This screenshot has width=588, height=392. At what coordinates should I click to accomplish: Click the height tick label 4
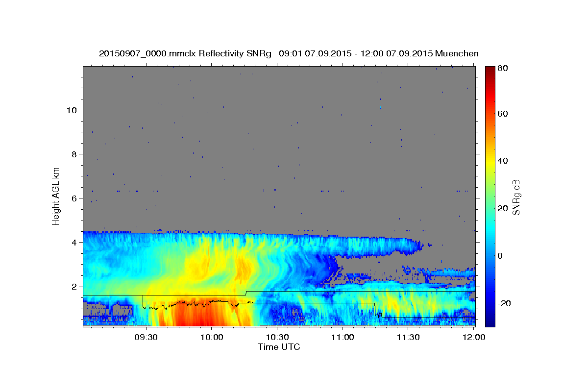click(x=74, y=242)
